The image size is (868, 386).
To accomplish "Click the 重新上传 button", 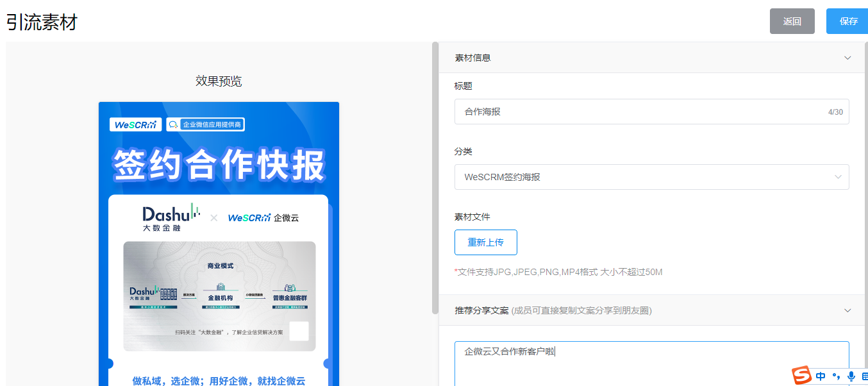I will pos(485,242).
